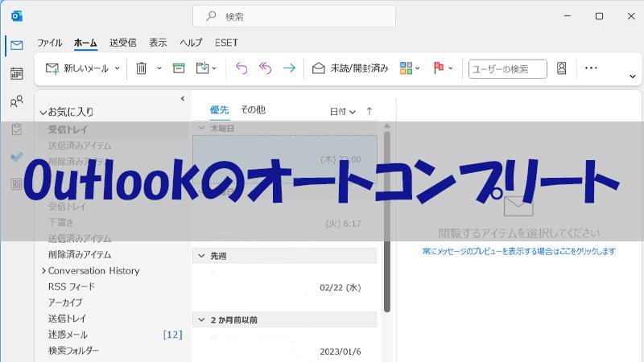Image resolution: width=644 pixels, height=362 pixels.
Task: Open the People contacts view
Action: 16,101
